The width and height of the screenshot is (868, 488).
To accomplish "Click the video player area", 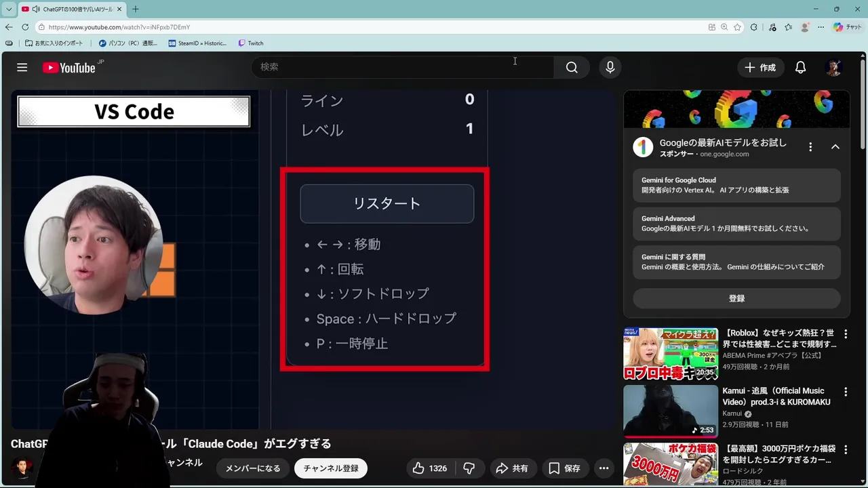I will point(312,260).
